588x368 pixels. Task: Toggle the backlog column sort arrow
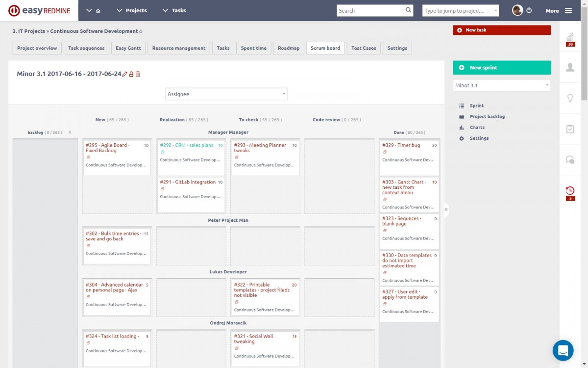[x=70, y=132]
